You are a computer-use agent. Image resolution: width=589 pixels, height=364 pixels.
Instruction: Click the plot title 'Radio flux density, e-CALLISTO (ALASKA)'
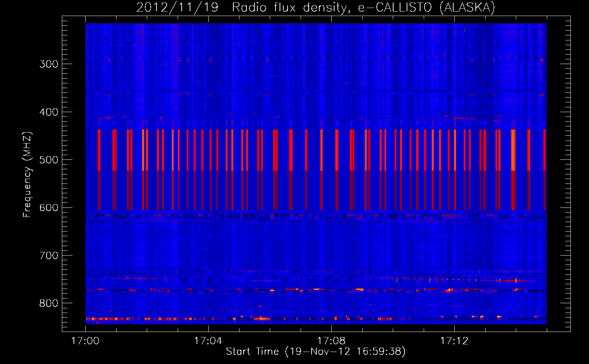click(363, 7)
